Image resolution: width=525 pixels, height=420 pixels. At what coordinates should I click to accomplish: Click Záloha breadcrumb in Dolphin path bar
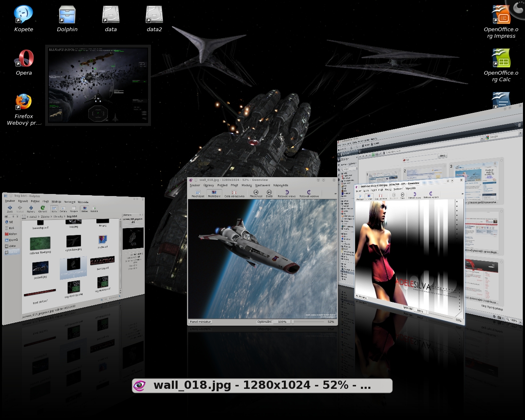click(45, 217)
